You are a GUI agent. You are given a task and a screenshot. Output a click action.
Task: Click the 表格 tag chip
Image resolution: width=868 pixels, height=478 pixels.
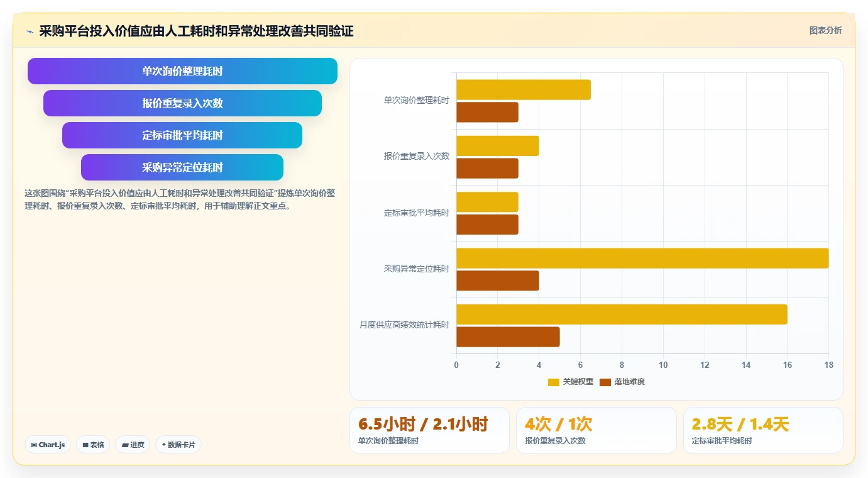coord(93,445)
